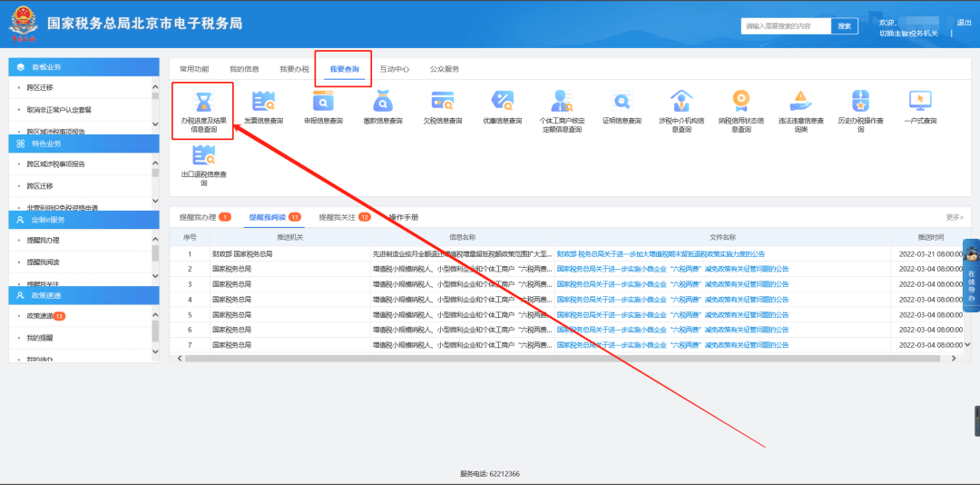Click table vertical scrollbar down arrow
Viewport: 980px width, 485px height.
(967, 344)
